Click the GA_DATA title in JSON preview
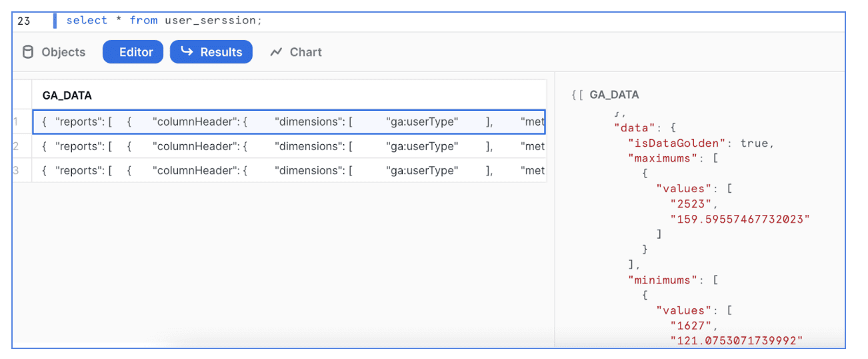Screen dimensions: 868x359 614,95
